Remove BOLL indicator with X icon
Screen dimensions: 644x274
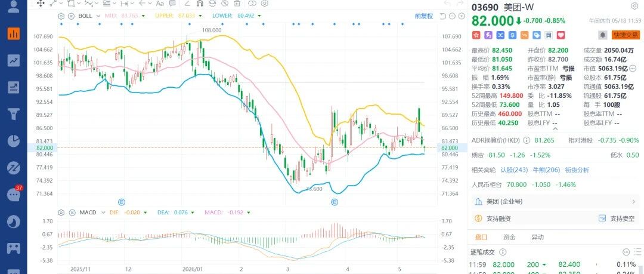pyautogui.click(x=71, y=16)
